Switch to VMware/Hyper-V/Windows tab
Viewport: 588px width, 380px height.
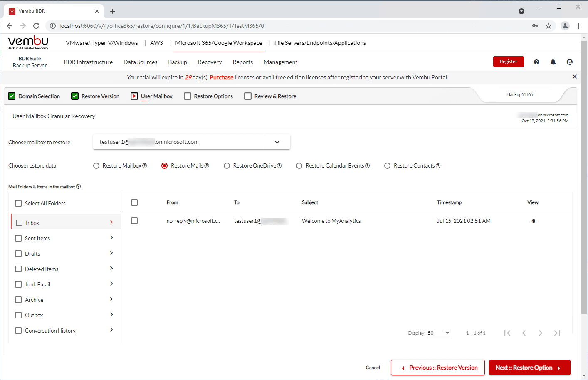click(x=102, y=43)
